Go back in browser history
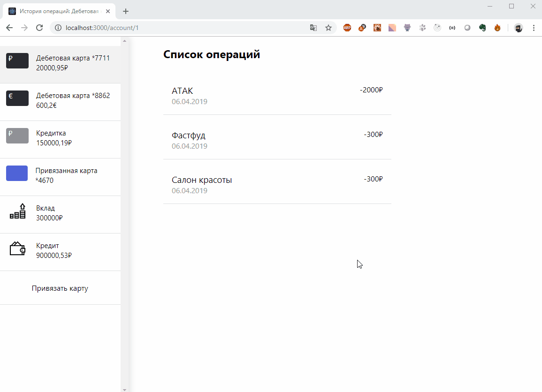Viewport: 542px width, 392px height. click(x=9, y=28)
